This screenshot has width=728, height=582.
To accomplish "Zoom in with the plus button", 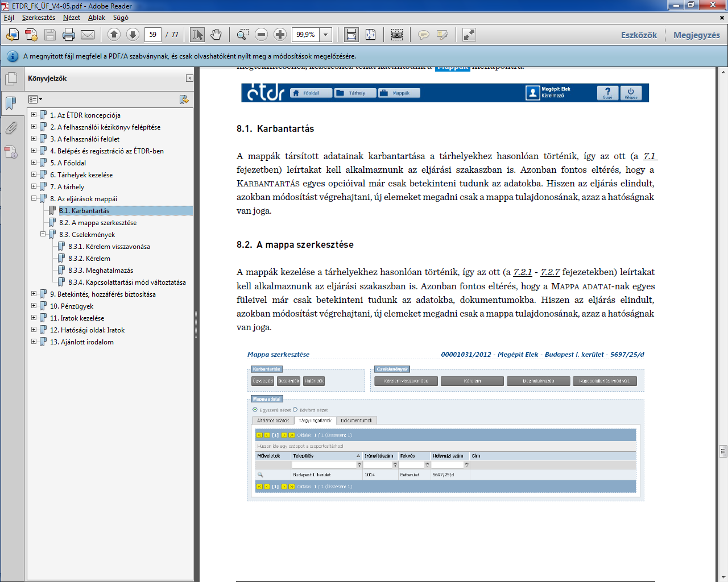I will [280, 35].
